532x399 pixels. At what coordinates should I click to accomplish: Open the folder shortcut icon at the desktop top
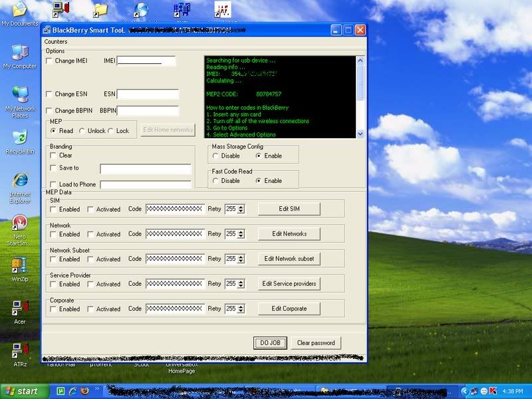[100, 10]
